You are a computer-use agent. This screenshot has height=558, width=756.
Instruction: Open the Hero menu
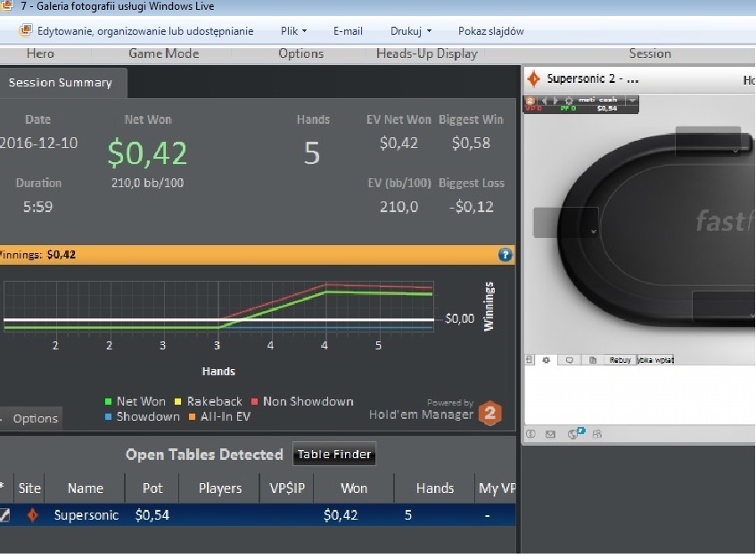coord(40,53)
